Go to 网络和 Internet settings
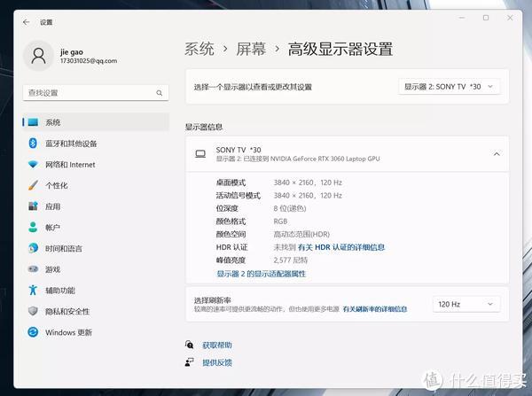 (96, 165)
